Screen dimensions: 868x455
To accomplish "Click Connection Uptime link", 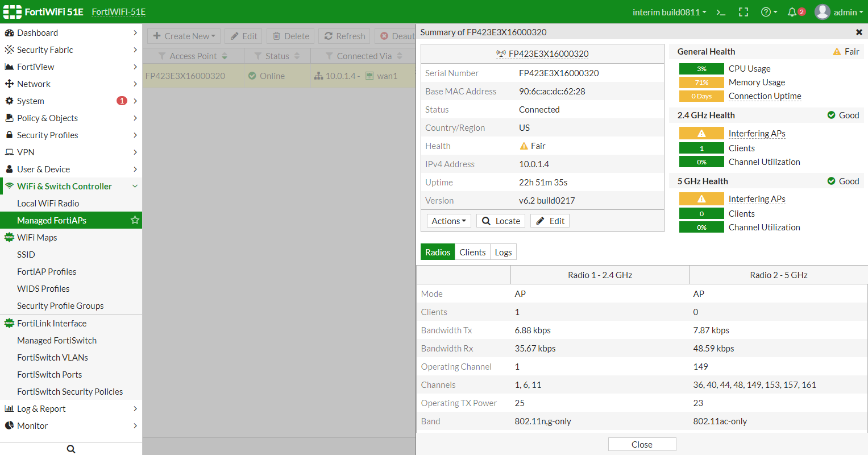I will pos(765,96).
